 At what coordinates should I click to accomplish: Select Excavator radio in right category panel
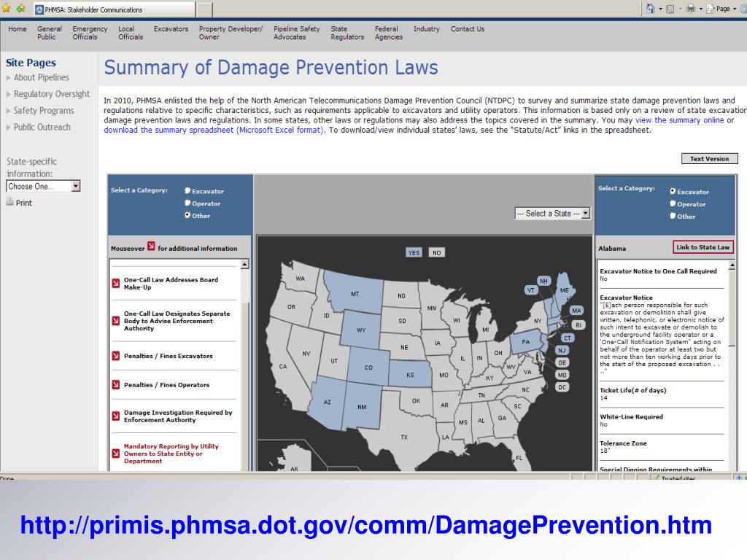pos(673,191)
